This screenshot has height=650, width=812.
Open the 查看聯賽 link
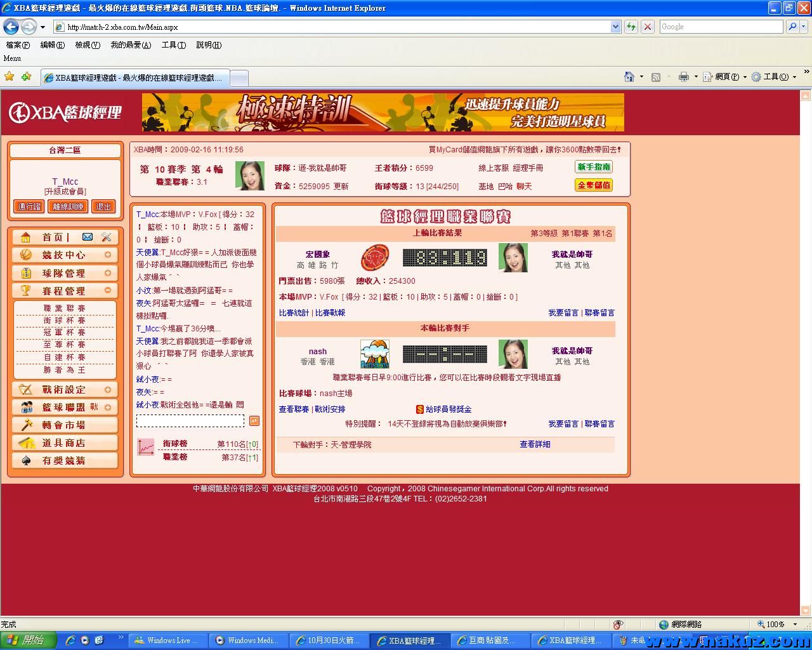[294, 409]
